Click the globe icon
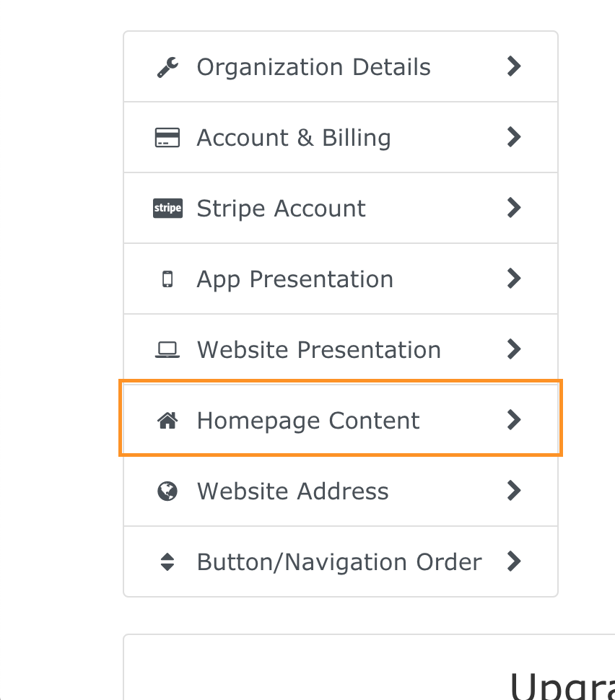Viewport: 615px width, 700px height. coord(167,491)
